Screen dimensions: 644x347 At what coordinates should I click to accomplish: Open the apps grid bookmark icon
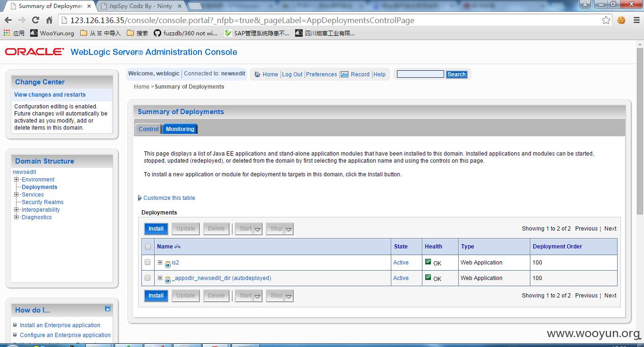point(7,33)
